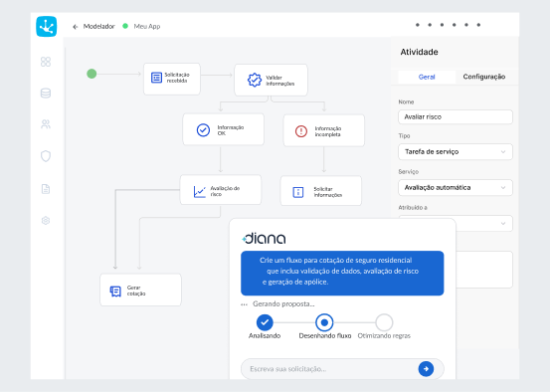Expand the Atribuído a dropdown
The image size is (550, 392).
(456, 224)
